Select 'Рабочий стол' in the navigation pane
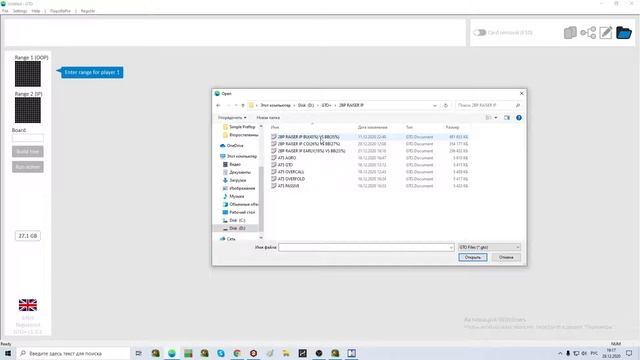Viewport: 640px width, 360px height. [x=242, y=212]
